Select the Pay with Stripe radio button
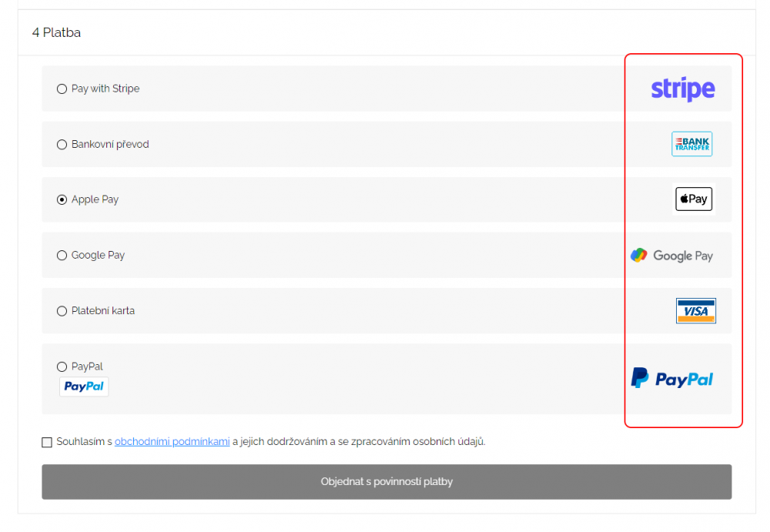770x532 pixels. (x=62, y=89)
